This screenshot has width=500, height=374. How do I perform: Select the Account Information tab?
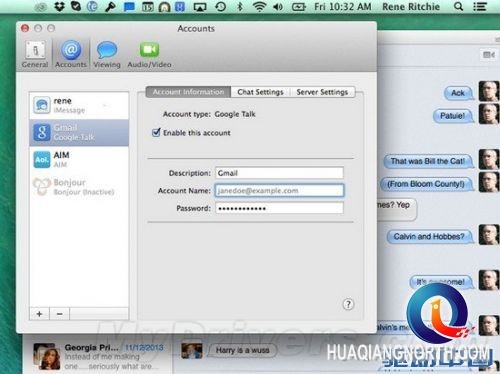(188, 92)
